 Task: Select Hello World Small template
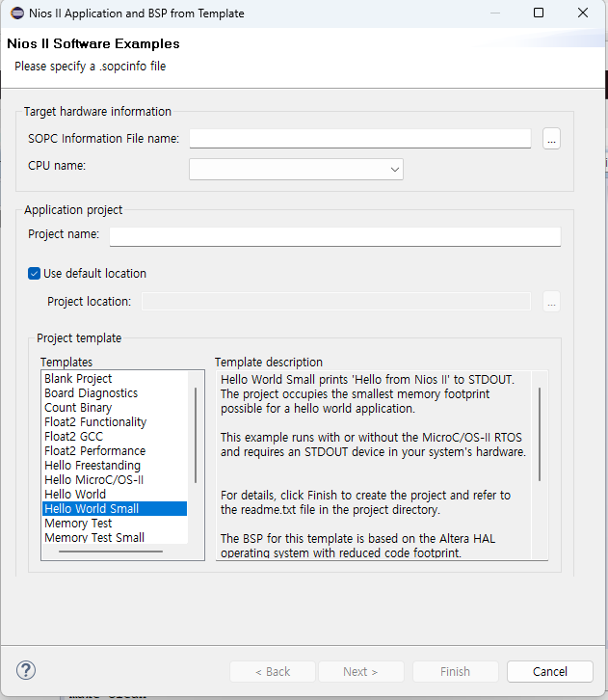click(115, 508)
